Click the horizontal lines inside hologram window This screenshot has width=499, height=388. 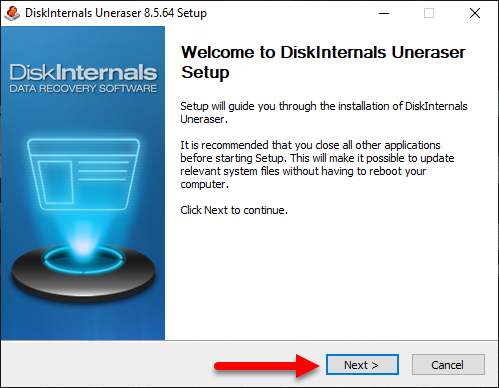click(x=103, y=171)
